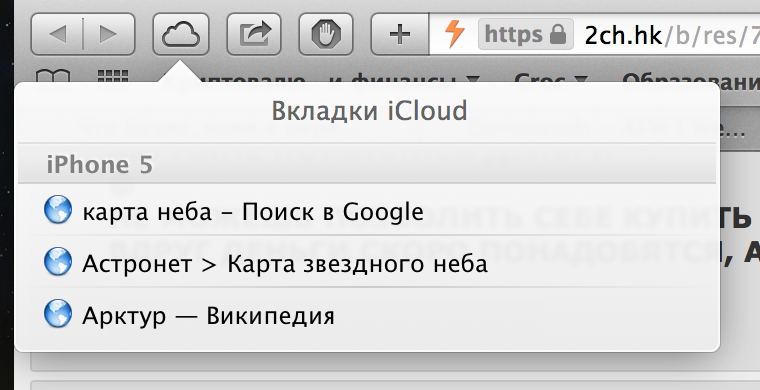Focus the 2ch.hk address field

[594, 34]
